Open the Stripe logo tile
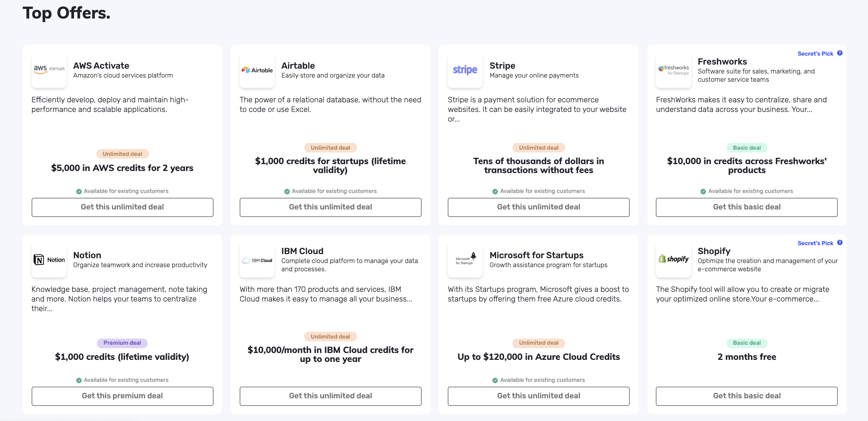 click(465, 70)
